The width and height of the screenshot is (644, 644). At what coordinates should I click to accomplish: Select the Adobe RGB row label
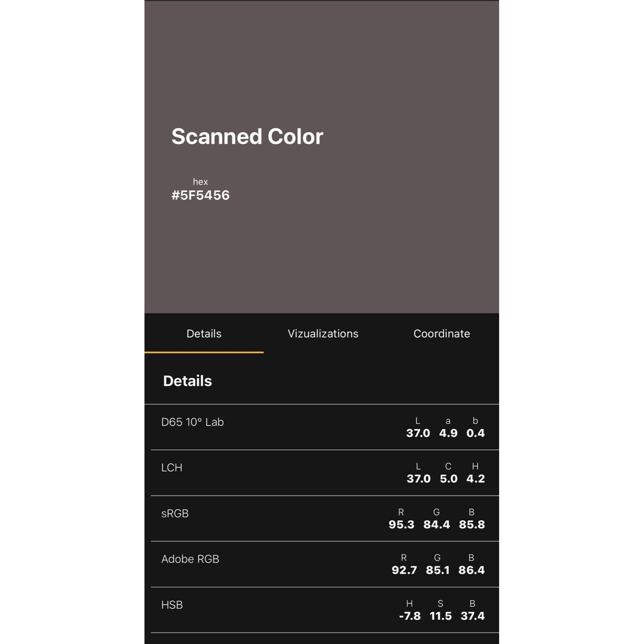[x=190, y=559]
